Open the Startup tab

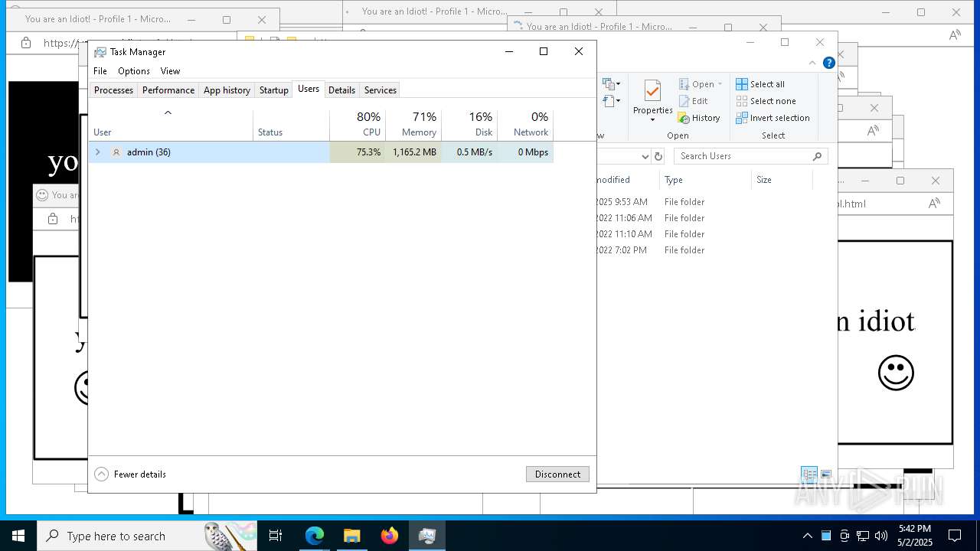pos(273,90)
